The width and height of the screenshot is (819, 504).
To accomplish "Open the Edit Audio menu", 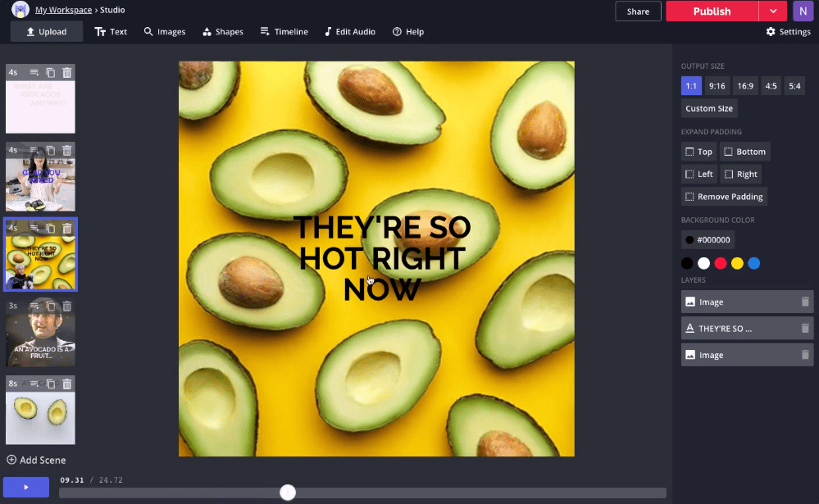I will [350, 32].
